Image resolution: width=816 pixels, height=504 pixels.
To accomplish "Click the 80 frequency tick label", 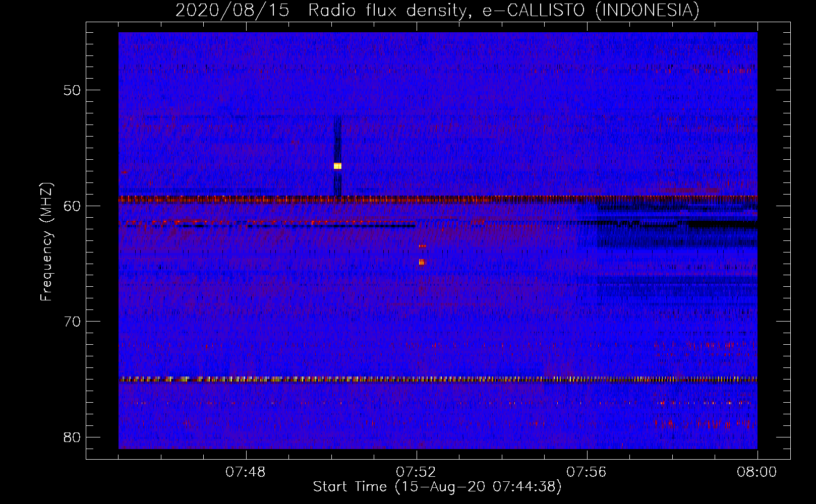I will click(73, 437).
